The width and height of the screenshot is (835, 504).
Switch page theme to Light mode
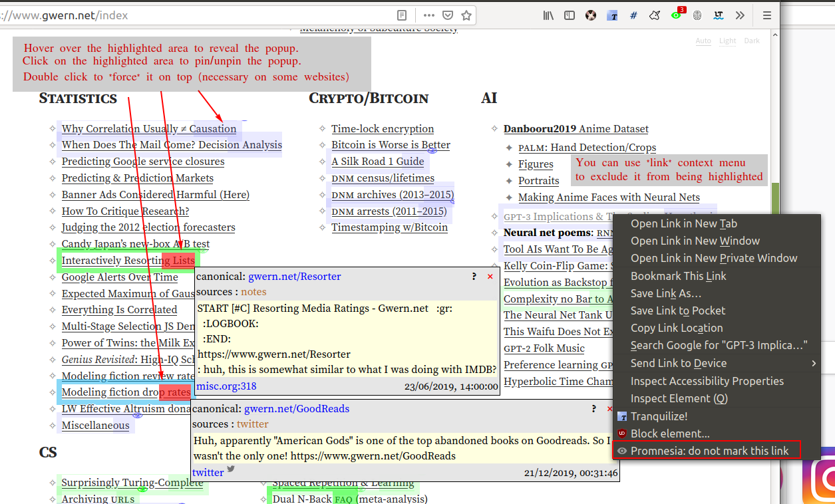pos(727,41)
